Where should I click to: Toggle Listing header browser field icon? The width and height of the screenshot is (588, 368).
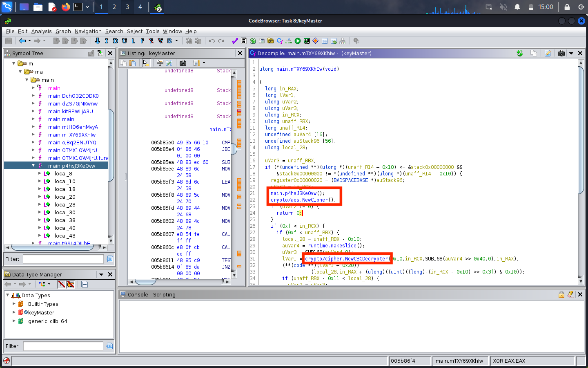click(160, 63)
